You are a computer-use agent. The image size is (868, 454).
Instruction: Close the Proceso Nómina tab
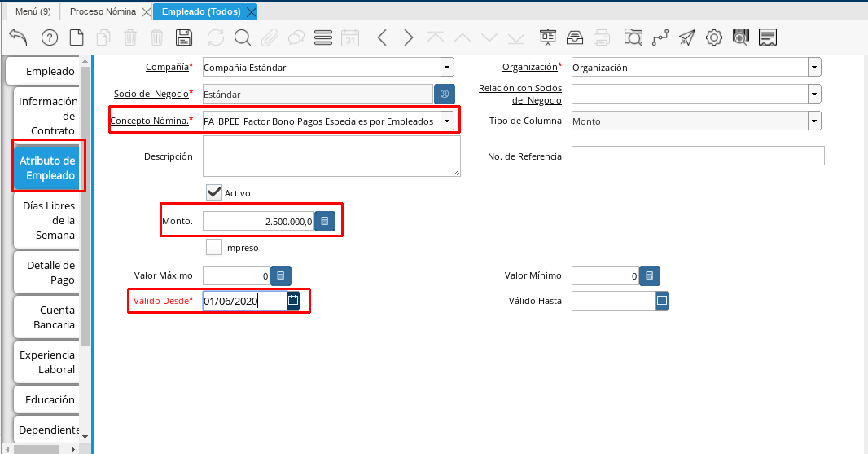coord(147,11)
